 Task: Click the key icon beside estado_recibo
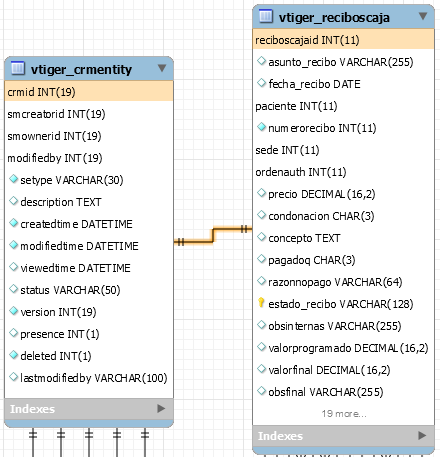click(261, 303)
